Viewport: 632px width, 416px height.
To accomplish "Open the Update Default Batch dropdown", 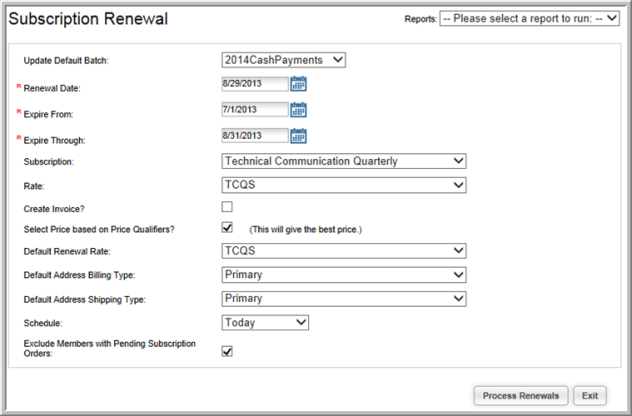I will tap(283, 60).
